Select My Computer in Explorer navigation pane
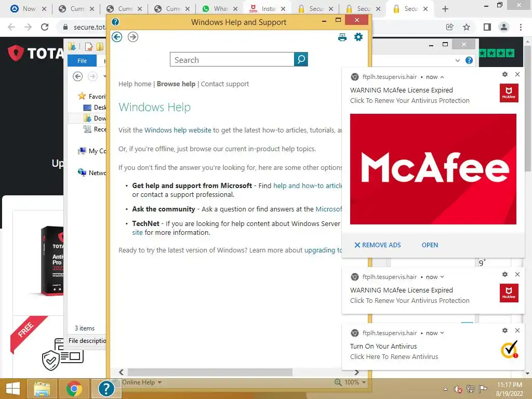This screenshot has width=532, height=399. coord(92,151)
